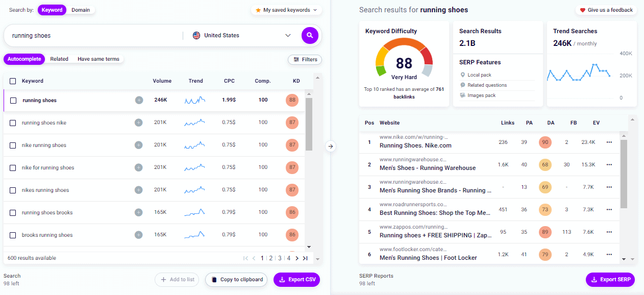Open the last-page pagination chevron
644x295 pixels.
coord(305,258)
